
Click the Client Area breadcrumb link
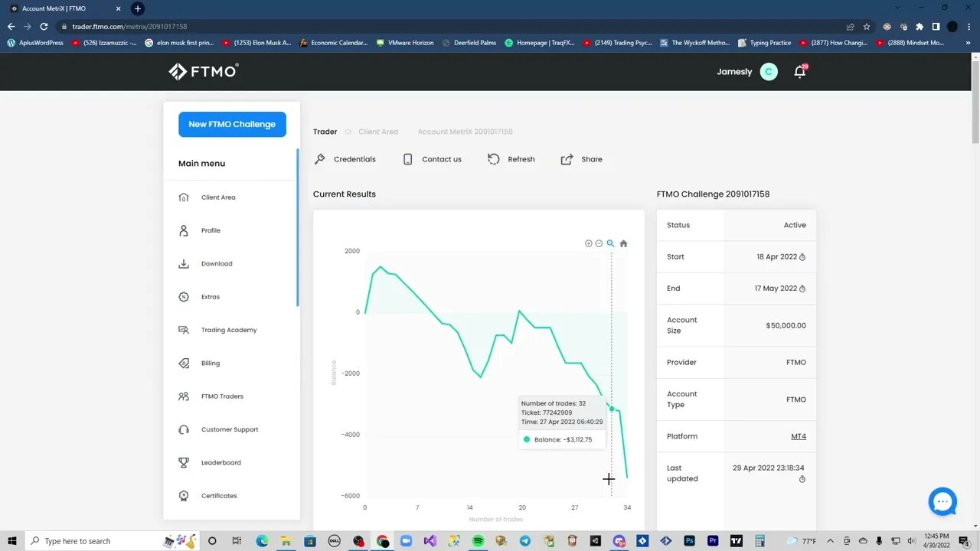click(378, 132)
